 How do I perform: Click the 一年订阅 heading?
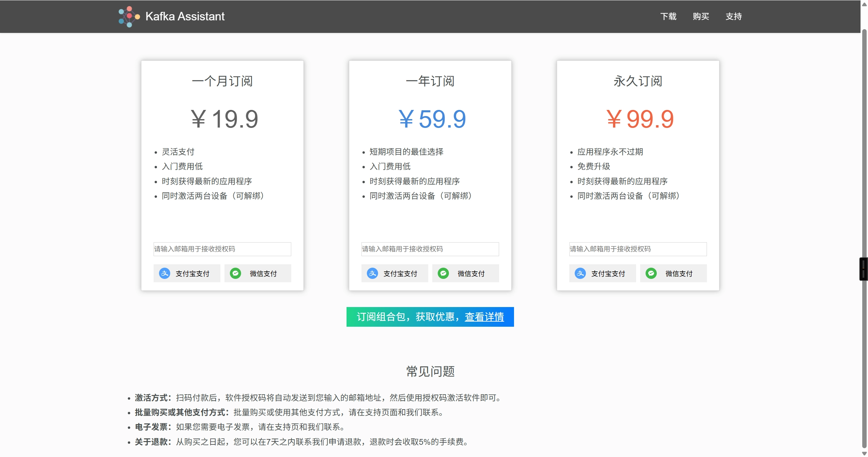point(430,81)
